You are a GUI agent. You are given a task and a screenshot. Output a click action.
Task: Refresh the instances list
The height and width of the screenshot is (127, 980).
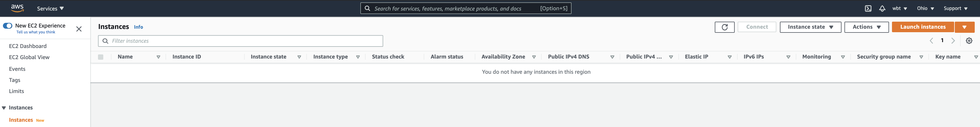(x=724, y=27)
